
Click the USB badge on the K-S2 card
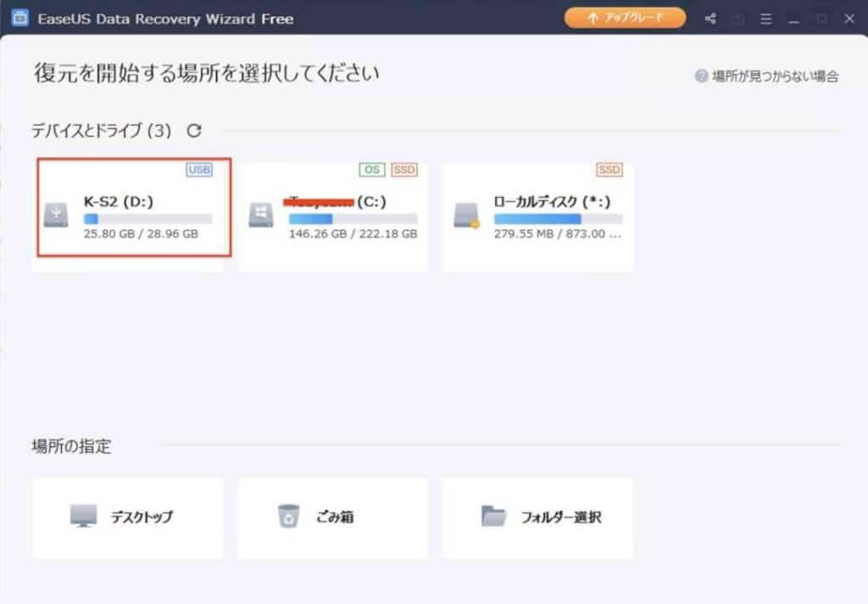tap(198, 170)
